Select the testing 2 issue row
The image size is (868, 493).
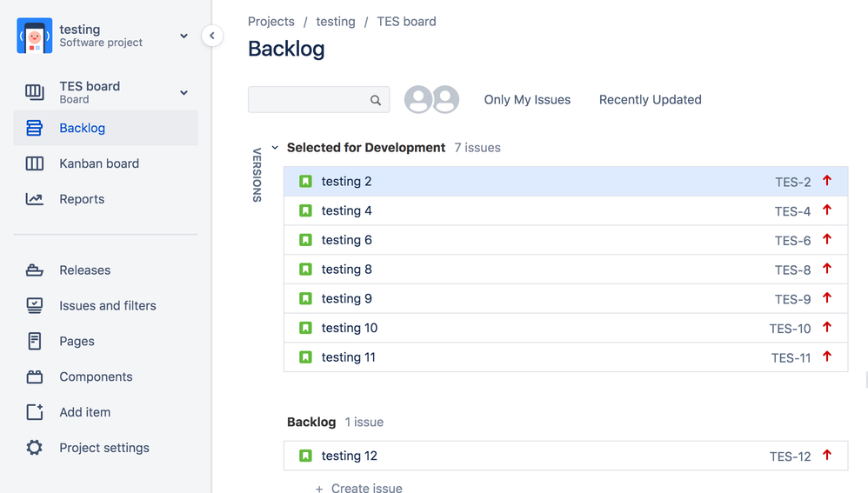[x=565, y=182]
